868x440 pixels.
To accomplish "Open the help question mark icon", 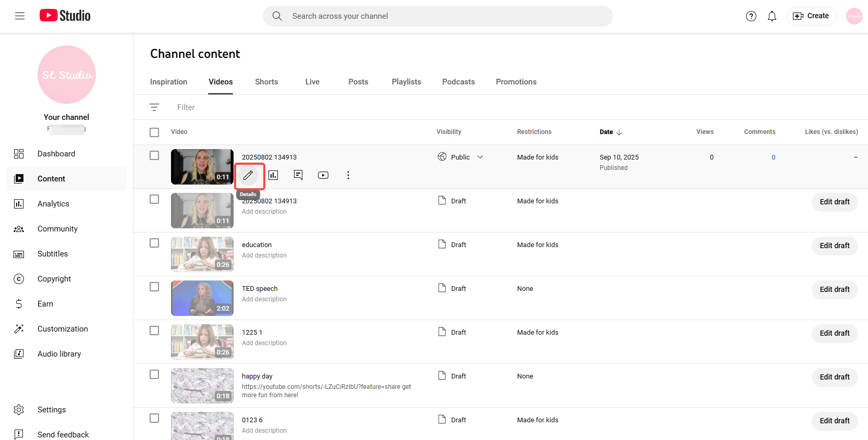I will [x=751, y=16].
